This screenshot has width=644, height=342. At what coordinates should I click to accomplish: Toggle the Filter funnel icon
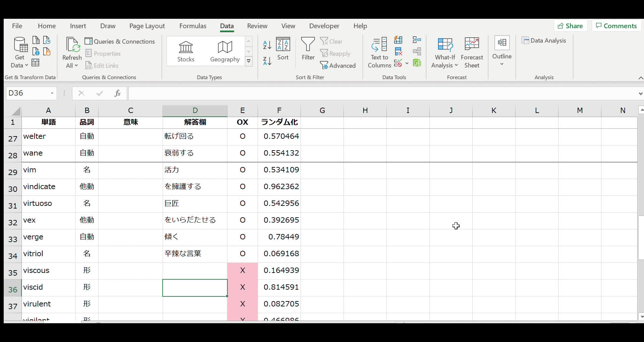click(308, 49)
